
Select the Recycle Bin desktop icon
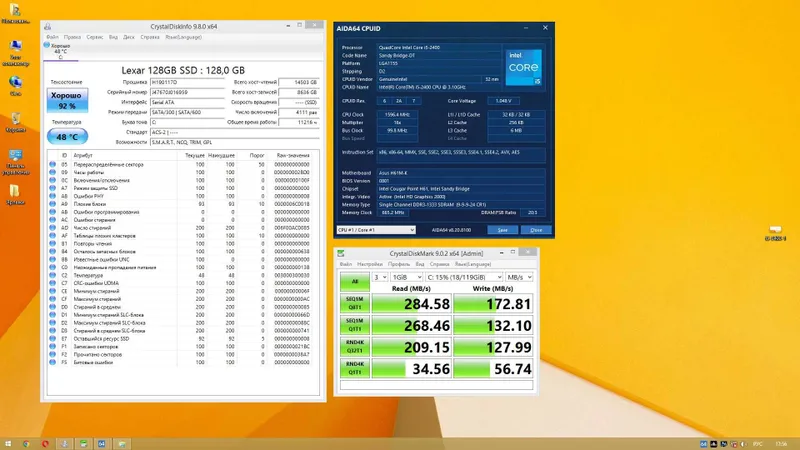15,122
